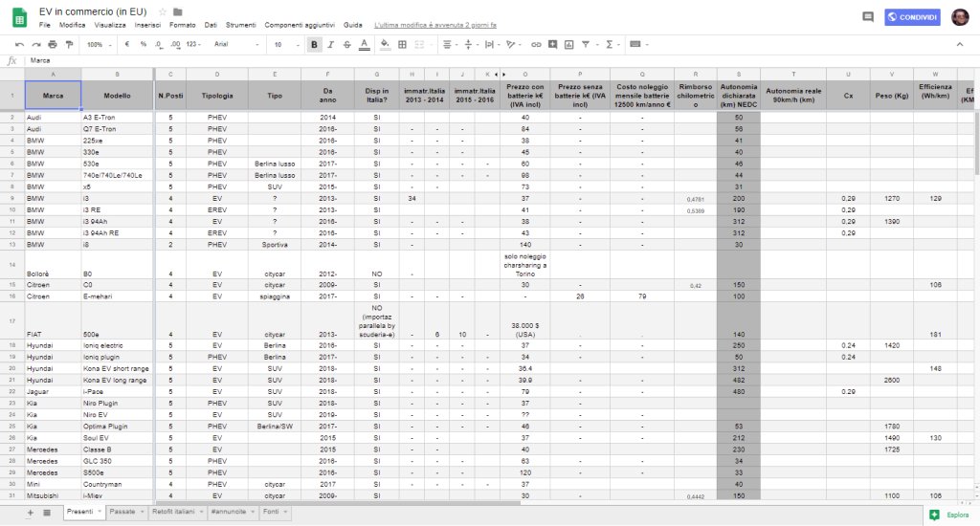This screenshot has width=980, height=526.
Task: Select the Modello header cell
Action: 117,96
